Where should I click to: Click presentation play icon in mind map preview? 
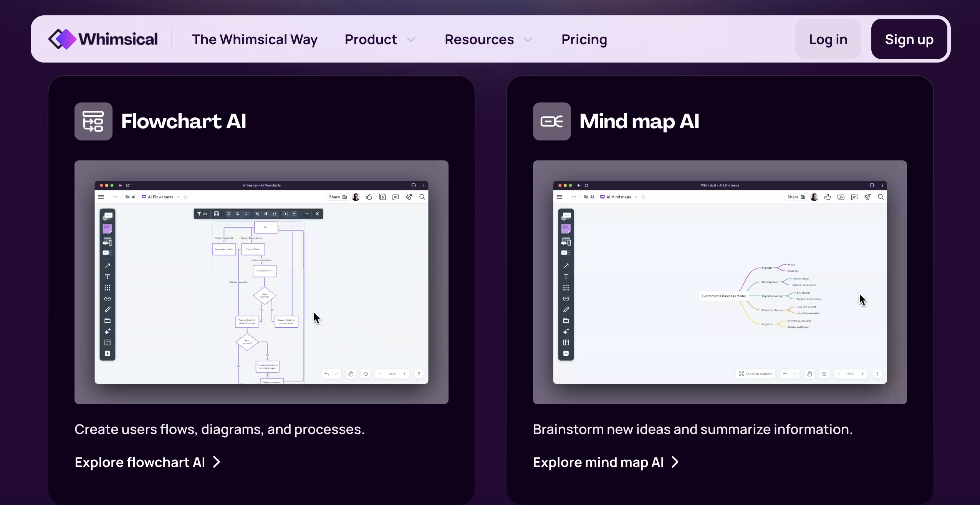tap(841, 197)
